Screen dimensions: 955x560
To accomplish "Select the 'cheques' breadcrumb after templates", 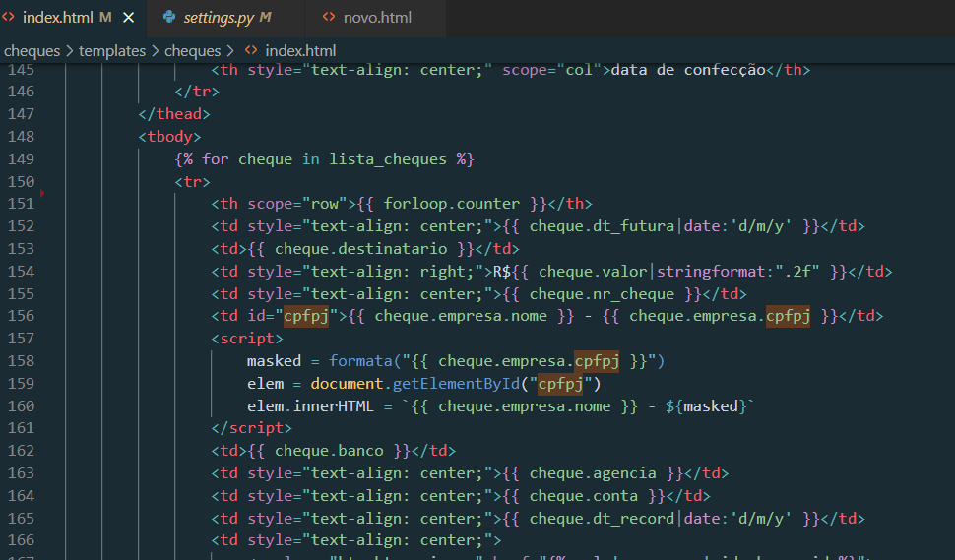I will 192,50.
